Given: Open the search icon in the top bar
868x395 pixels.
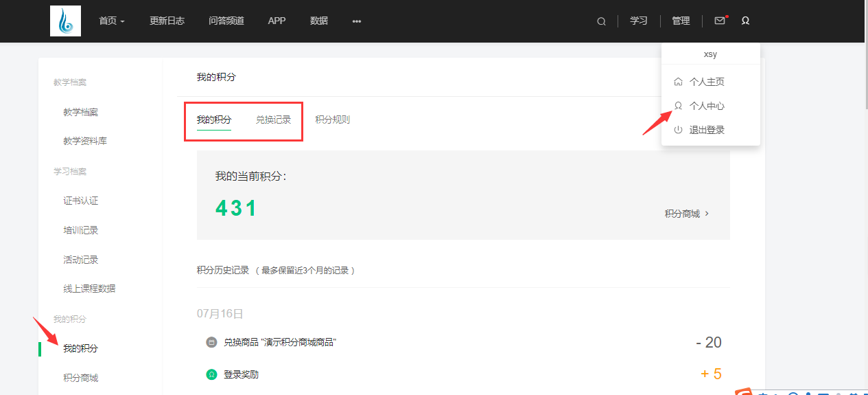Looking at the screenshot, I should (x=601, y=21).
